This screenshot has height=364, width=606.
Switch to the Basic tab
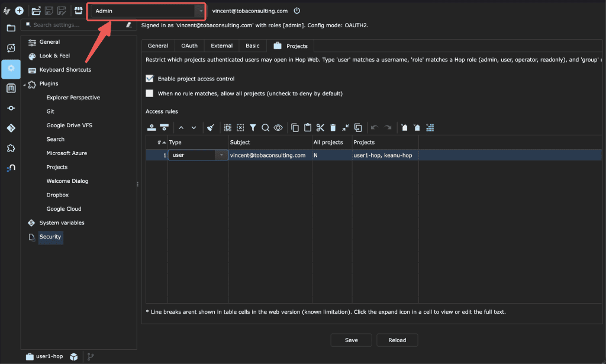point(252,46)
